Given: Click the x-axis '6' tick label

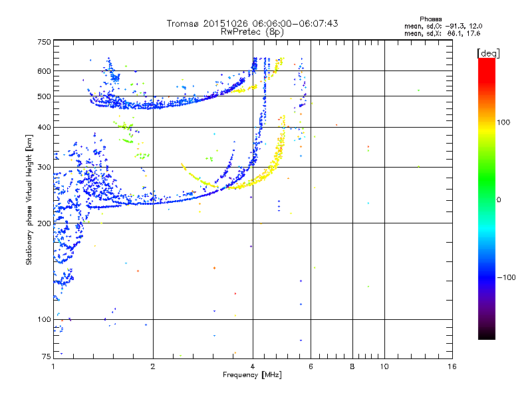Looking at the screenshot, I should click(311, 367).
